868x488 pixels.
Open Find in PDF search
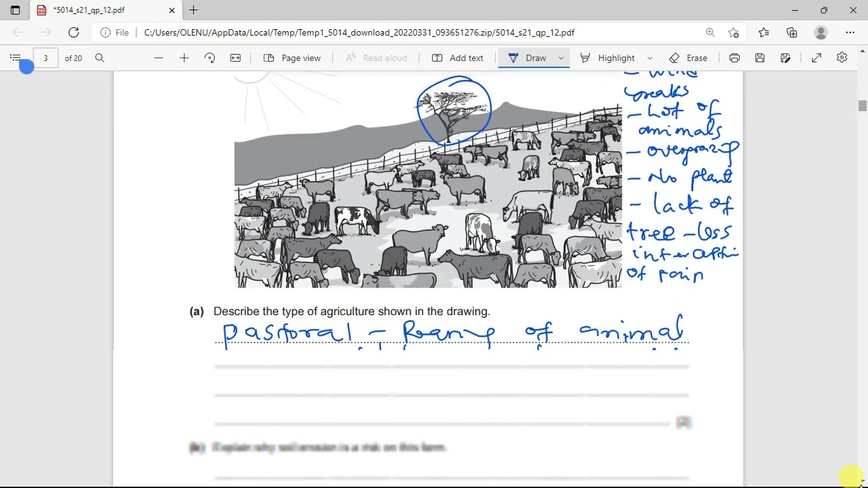(x=100, y=58)
